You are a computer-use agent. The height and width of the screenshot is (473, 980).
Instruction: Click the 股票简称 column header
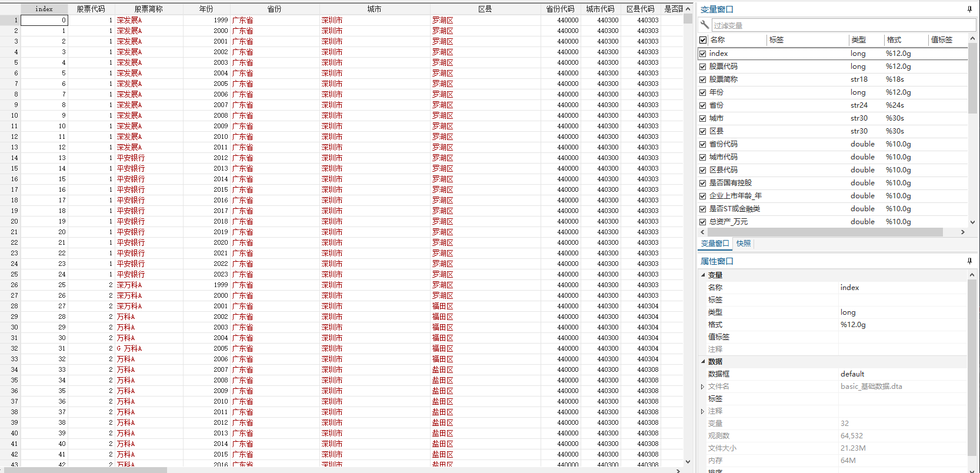pyautogui.click(x=149, y=9)
